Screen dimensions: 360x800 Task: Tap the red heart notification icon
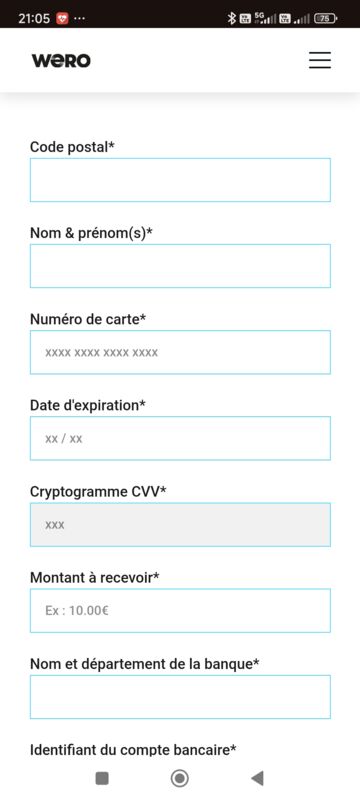point(62,19)
